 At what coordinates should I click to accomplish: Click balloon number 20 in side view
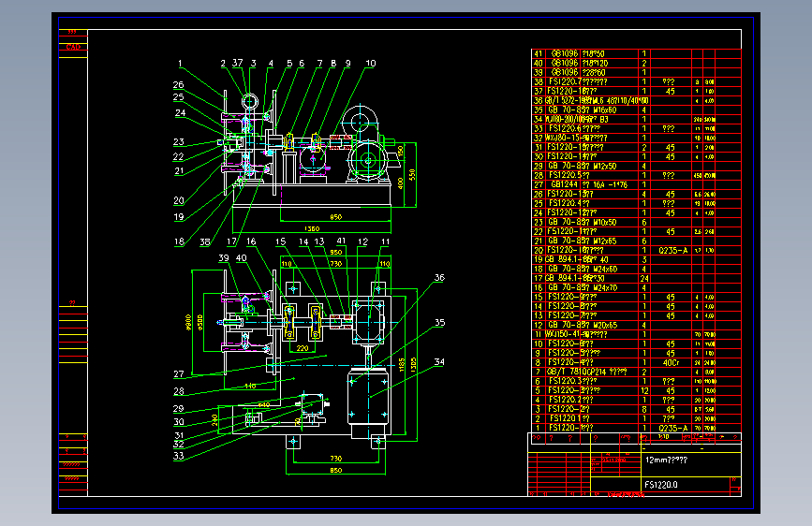[179, 200]
